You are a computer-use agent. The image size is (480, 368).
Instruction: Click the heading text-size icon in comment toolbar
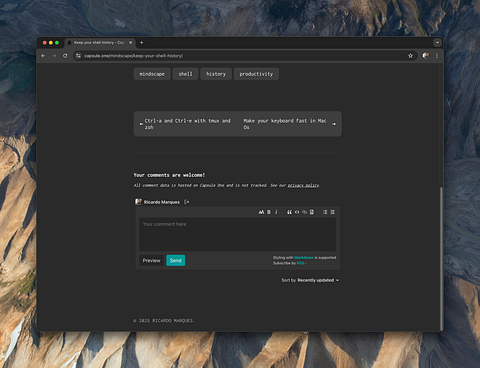[x=261, y=212]
